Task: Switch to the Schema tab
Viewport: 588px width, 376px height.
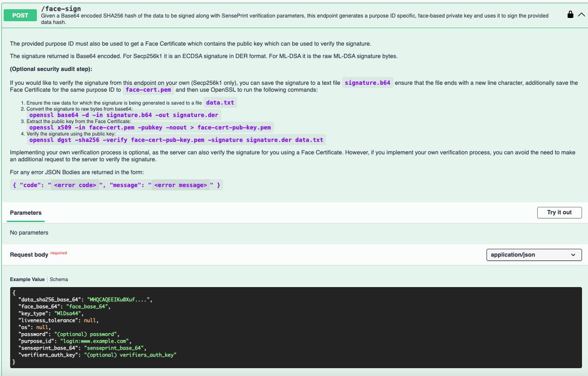Action: tap(59, 279)
